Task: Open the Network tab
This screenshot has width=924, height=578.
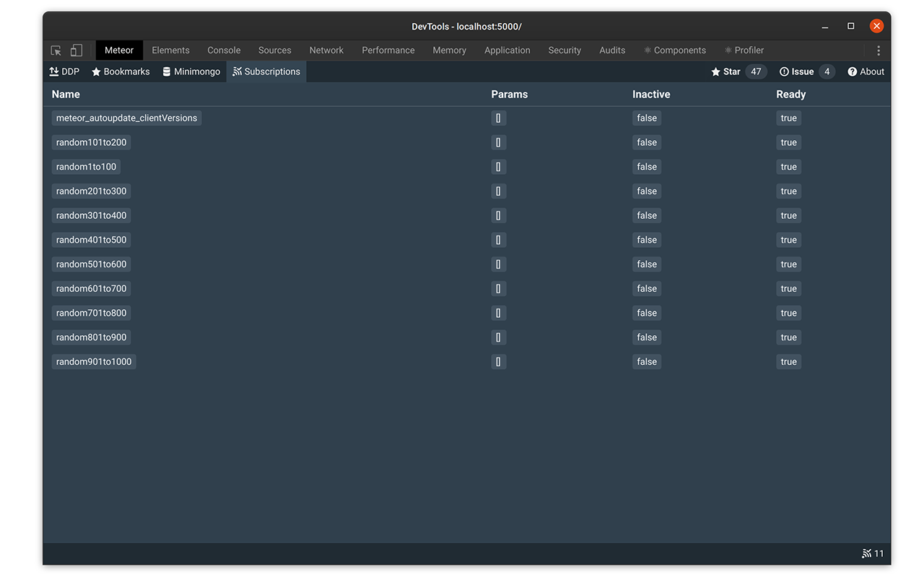Action: coord(326,51)
